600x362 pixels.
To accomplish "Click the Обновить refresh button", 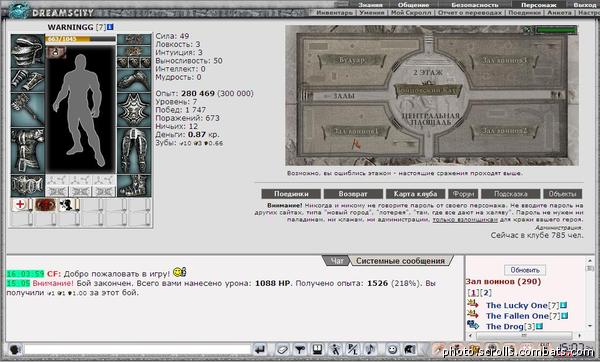I will click(x=525, y=270).
